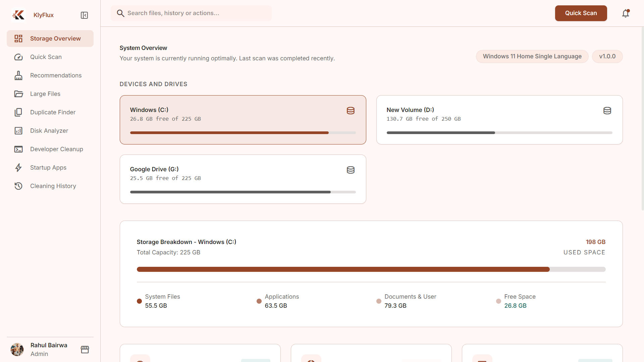
Task: Click '26.8 GB free of 225 GB' text
Action: point(165,119)
